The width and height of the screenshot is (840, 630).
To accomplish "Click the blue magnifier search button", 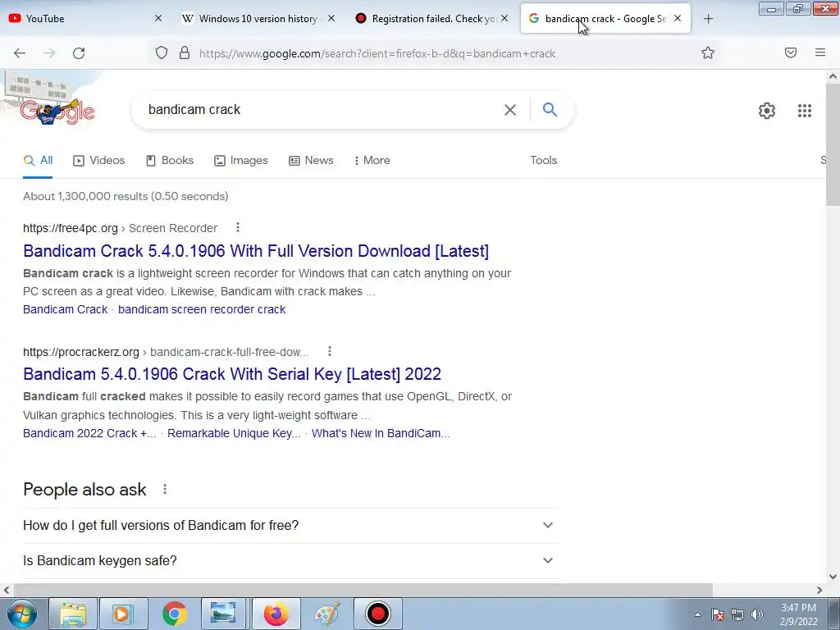I will (550, 109).
